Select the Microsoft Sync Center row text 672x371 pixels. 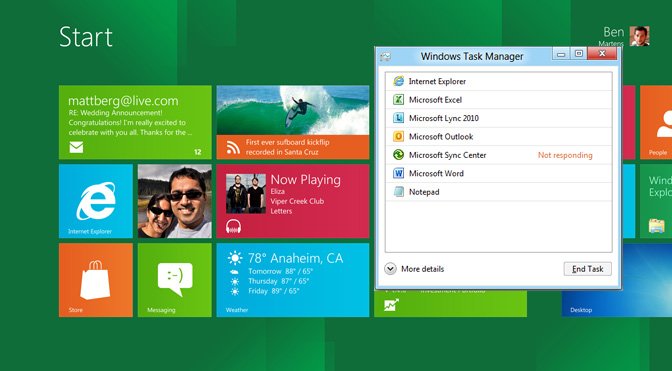pyautogui.click(x=447, y=155)
